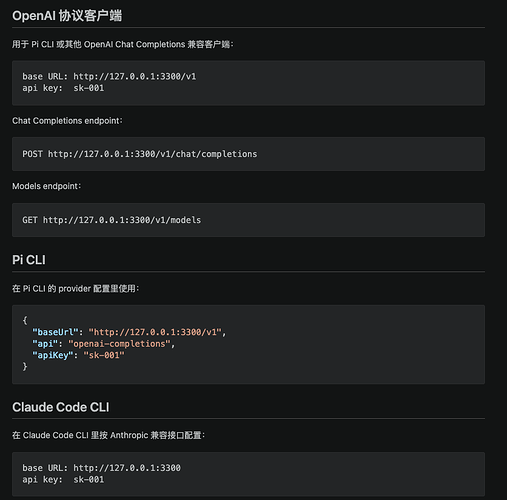Click the Chat Completions endpoint label
The image size is (507, 500).
tap(67, 120)
